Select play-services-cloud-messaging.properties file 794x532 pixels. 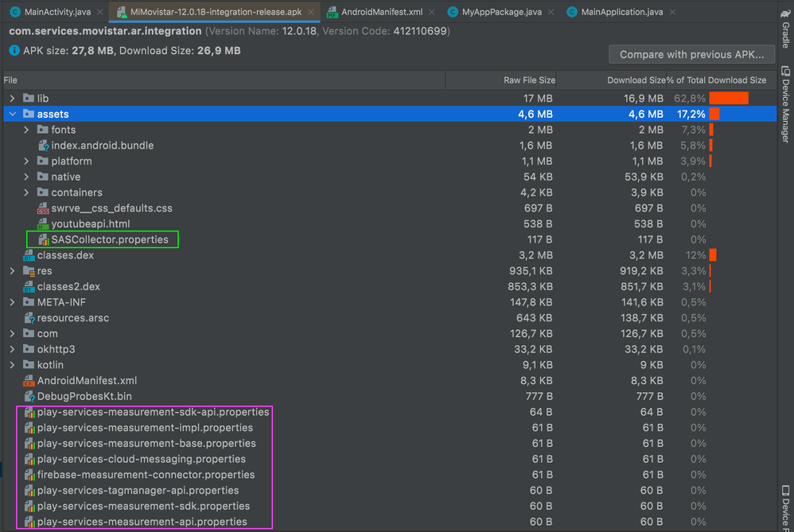(x=141, y=459)
